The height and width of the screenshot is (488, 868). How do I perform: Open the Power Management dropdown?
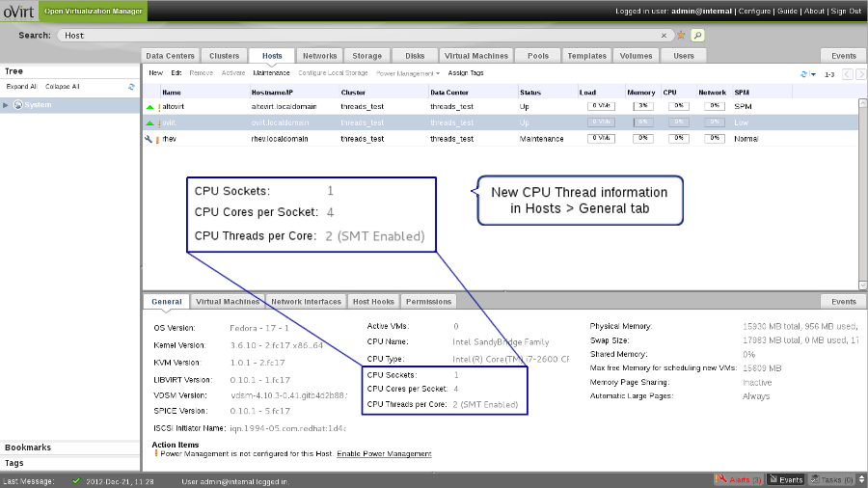[407, 73]
